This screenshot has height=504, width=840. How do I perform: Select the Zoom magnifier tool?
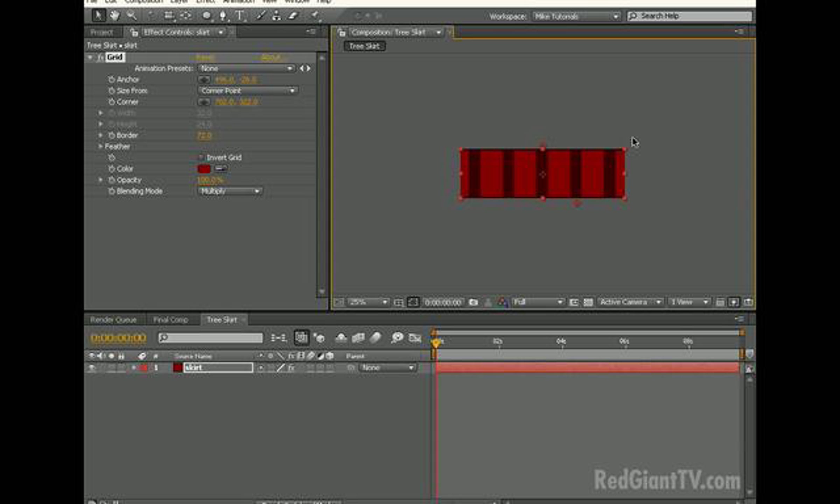tap(132, 15)
